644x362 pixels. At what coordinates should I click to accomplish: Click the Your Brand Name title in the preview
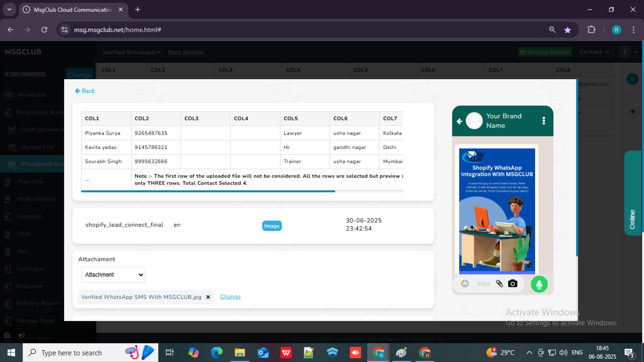pyautogui.click(x=504, y=121)
